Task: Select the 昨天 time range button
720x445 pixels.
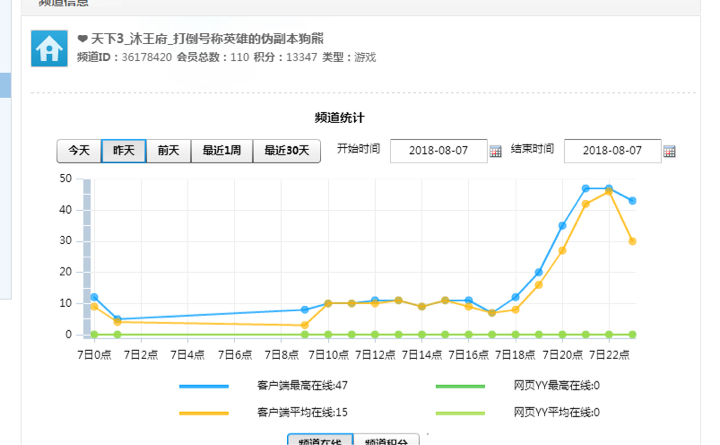Action: [x=124, y=151]
